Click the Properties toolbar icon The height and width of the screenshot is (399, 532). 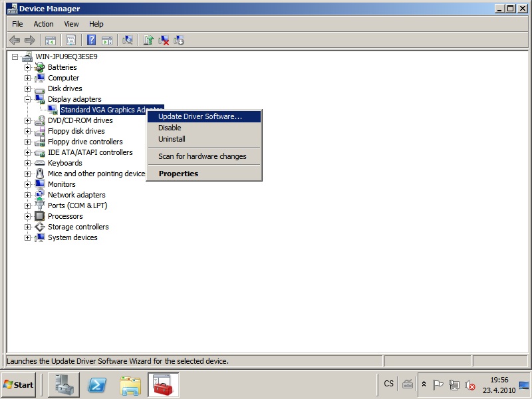point(70,40)
